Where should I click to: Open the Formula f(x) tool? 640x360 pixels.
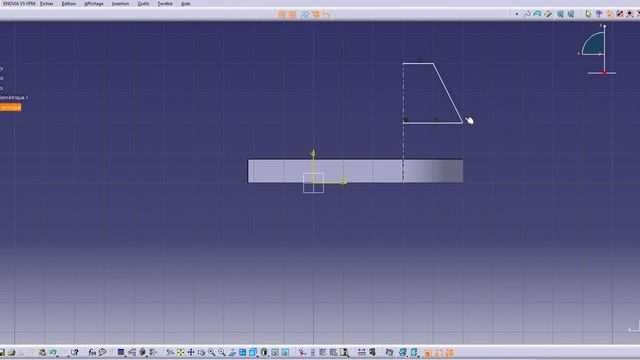point(92,352)
